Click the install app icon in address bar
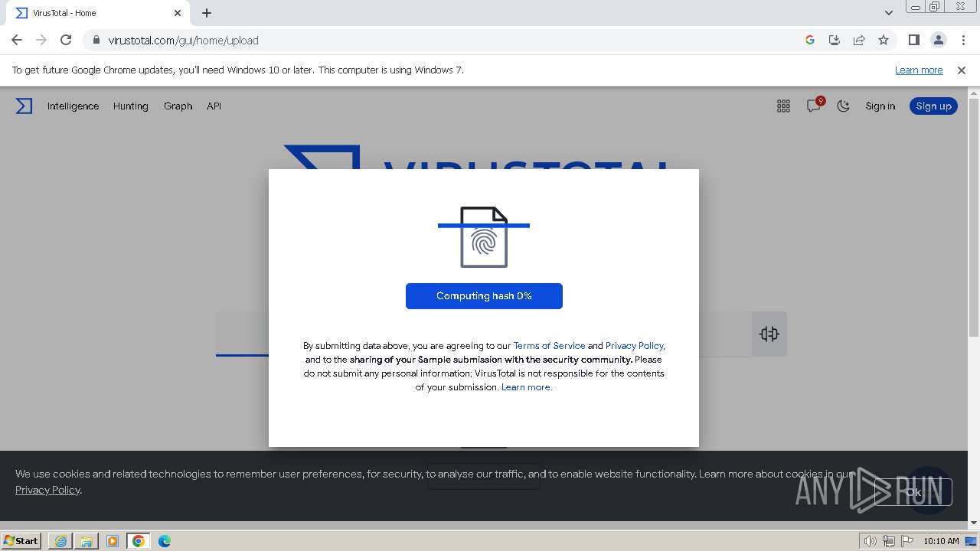 click(835, 40)
